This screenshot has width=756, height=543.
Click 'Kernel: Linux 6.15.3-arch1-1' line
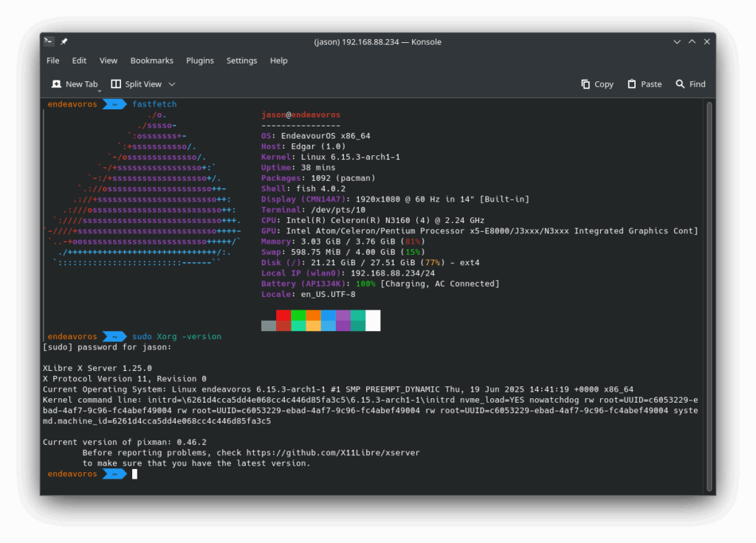pos(331,157)
